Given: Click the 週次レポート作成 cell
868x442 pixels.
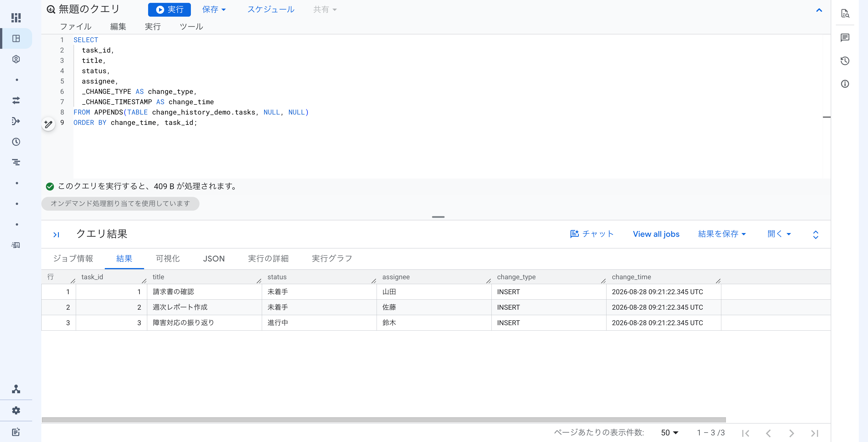Looking at the screenshot, I should (x=204, y=307).
